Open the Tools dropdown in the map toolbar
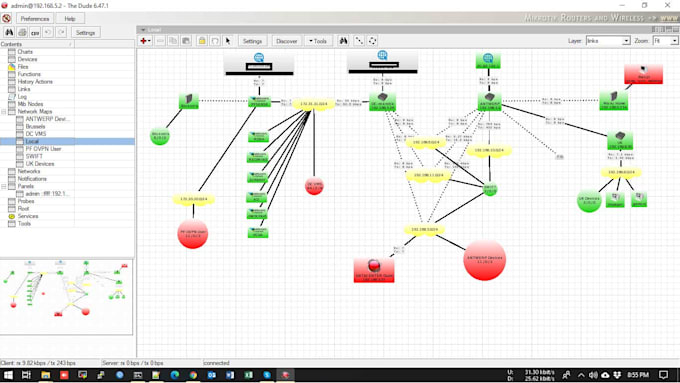Image resolution: width=680 pixels, height=383 pixels. coord(318,41)
